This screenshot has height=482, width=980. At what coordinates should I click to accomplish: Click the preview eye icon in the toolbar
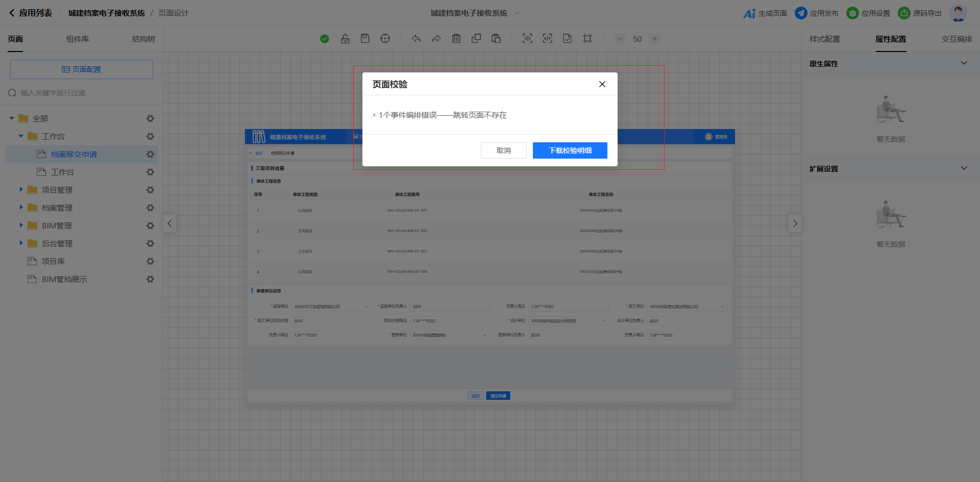click(x=527, y=39)
